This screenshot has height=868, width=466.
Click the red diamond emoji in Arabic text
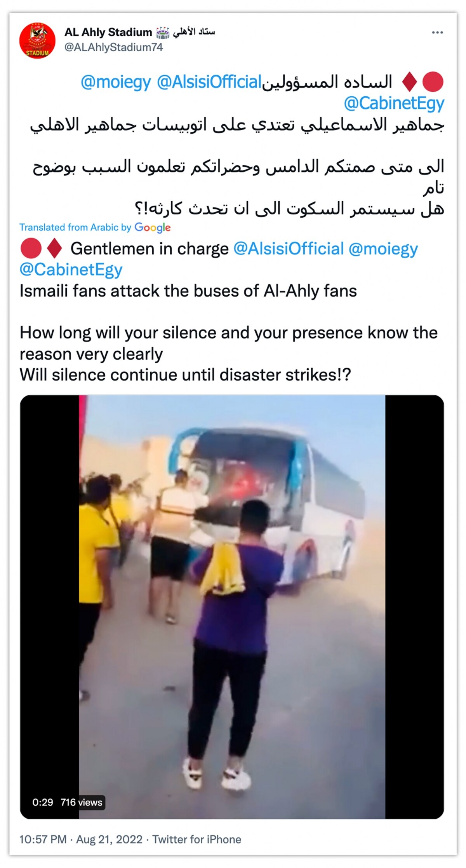pos(409,82)
